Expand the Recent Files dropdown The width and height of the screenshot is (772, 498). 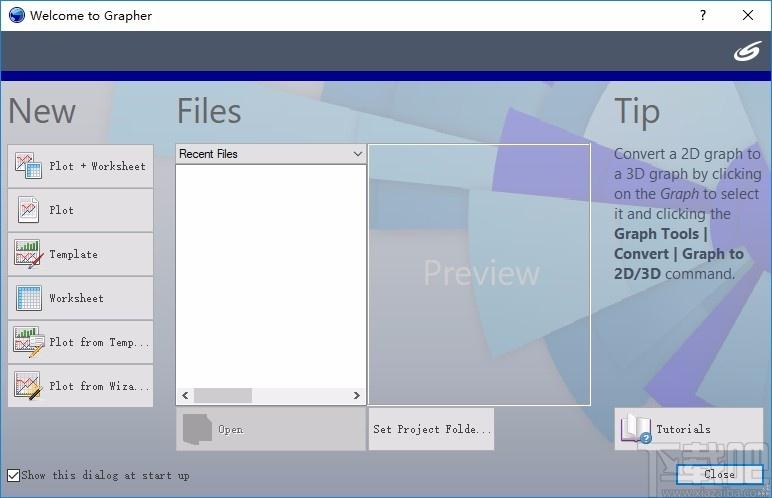[358, 154]
